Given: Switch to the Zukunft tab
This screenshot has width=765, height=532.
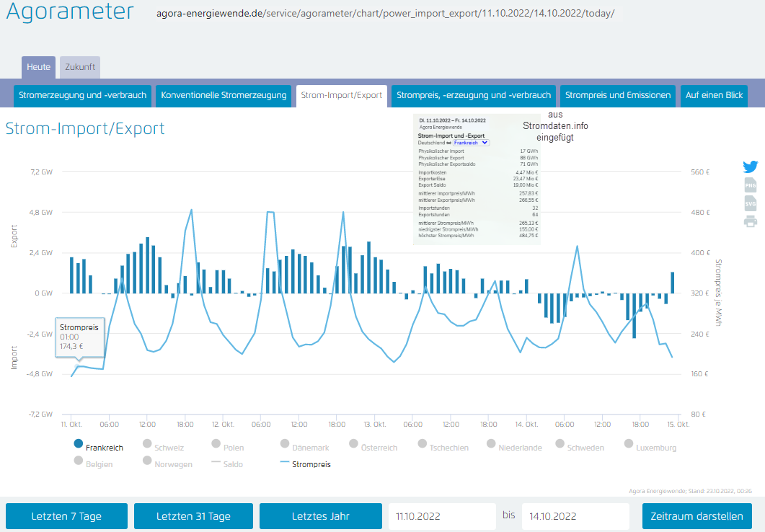Looking at the screenshot, I should (79, 67).
